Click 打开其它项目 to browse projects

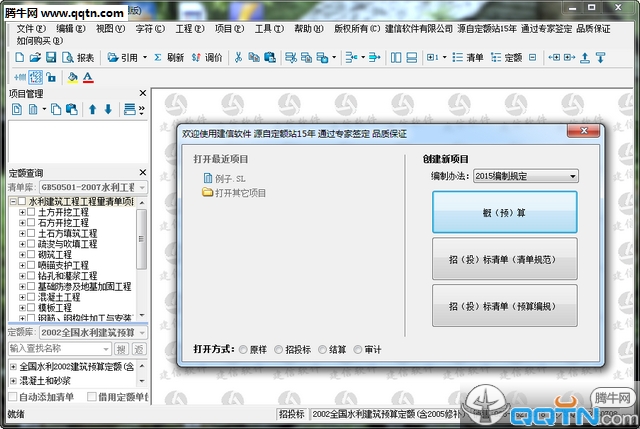(x=234, y=193)
